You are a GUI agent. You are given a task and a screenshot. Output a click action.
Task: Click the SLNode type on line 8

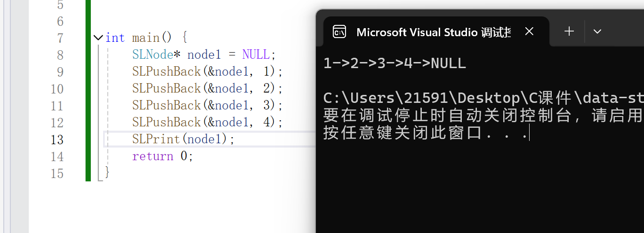click(x=153, y=55)
